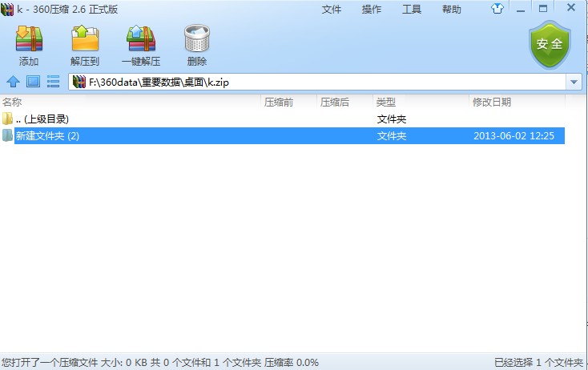This screenshot has width=588, height=370.
Task: Open the 文件 menu
Action: pos(331,10)
